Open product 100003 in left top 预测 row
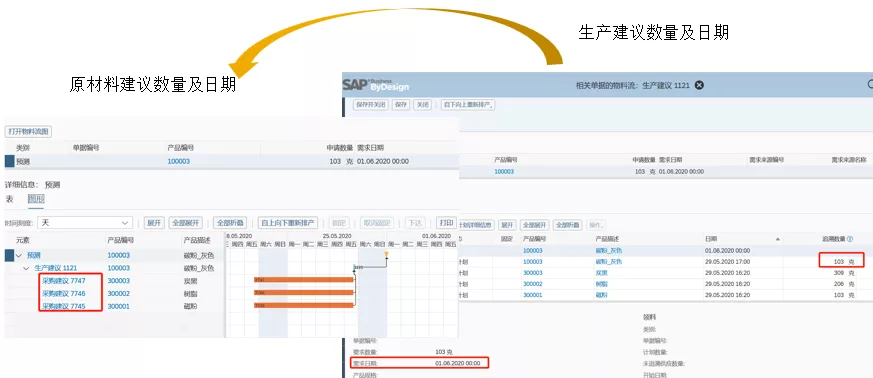This screenshot has height=378, width=873. coord(179,161)
